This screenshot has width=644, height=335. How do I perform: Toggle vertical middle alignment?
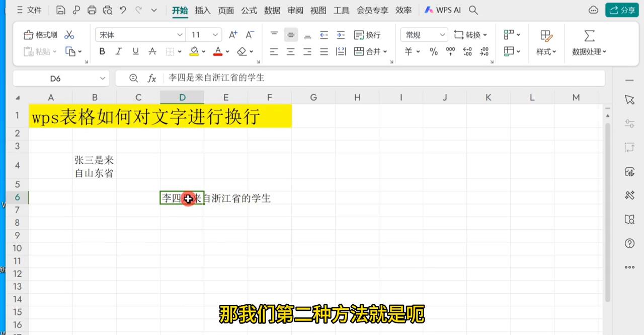pyautogui.click(x=291, y=35)
